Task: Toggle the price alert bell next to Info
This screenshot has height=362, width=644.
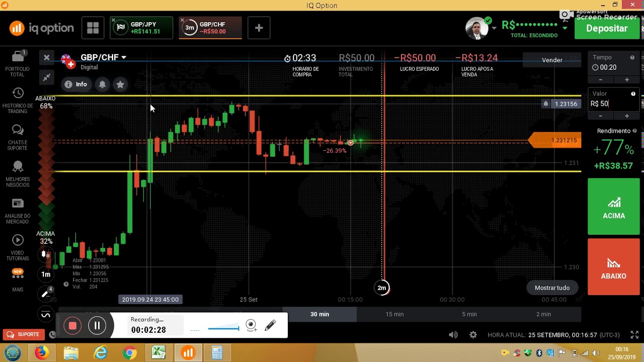Action: (102, 84)
